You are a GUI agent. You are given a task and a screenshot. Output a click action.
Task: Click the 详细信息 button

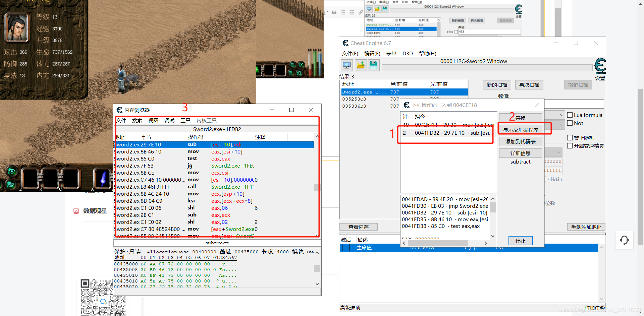click(520, 153)
